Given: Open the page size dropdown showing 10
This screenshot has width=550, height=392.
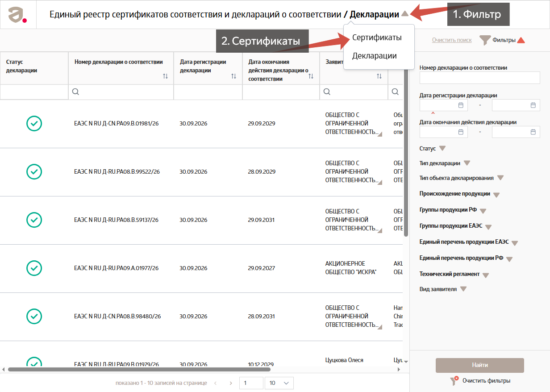Looking at the screenshot, I should 279,383.
